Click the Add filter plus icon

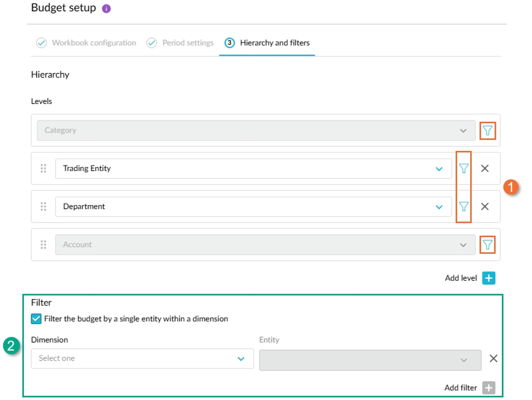pos(488,388)
